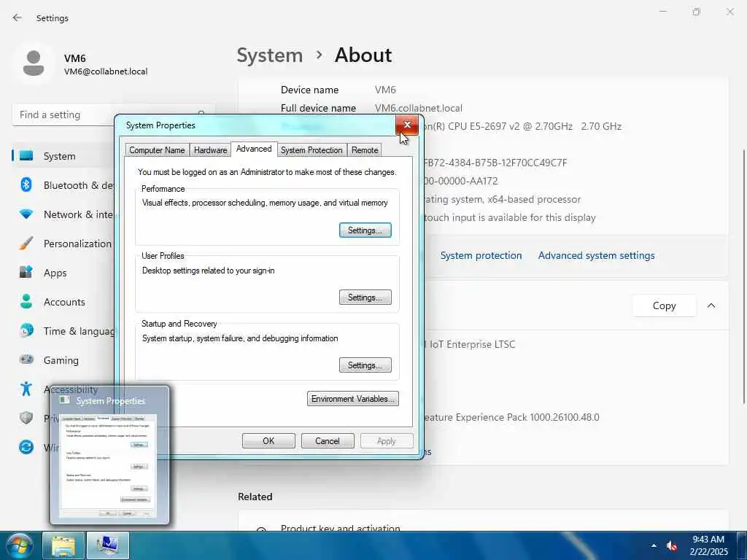747x560 pixels.
Task: Click OK in System Properties
Action: click(x=268, y=441)
